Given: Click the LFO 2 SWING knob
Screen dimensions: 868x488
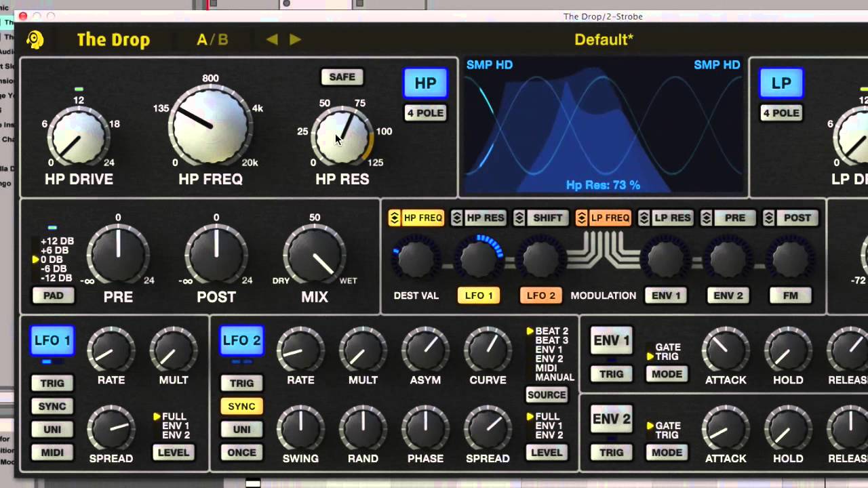Looking at the screenshot, I should click(300, 428).
